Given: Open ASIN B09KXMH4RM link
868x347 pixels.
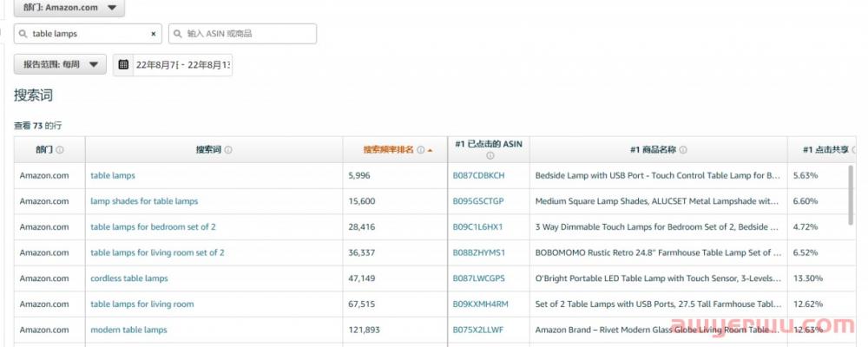Looking at the screenshot, I should click(x=480, y=304).
